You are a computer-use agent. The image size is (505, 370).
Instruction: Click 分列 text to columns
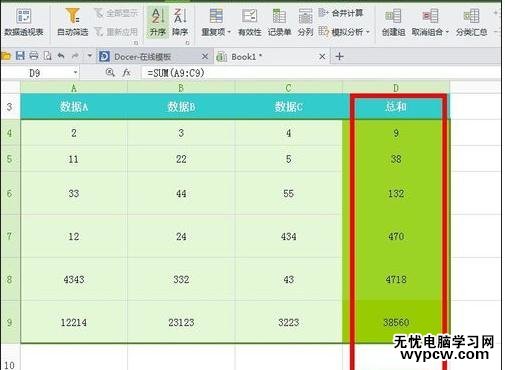point(305,22)
